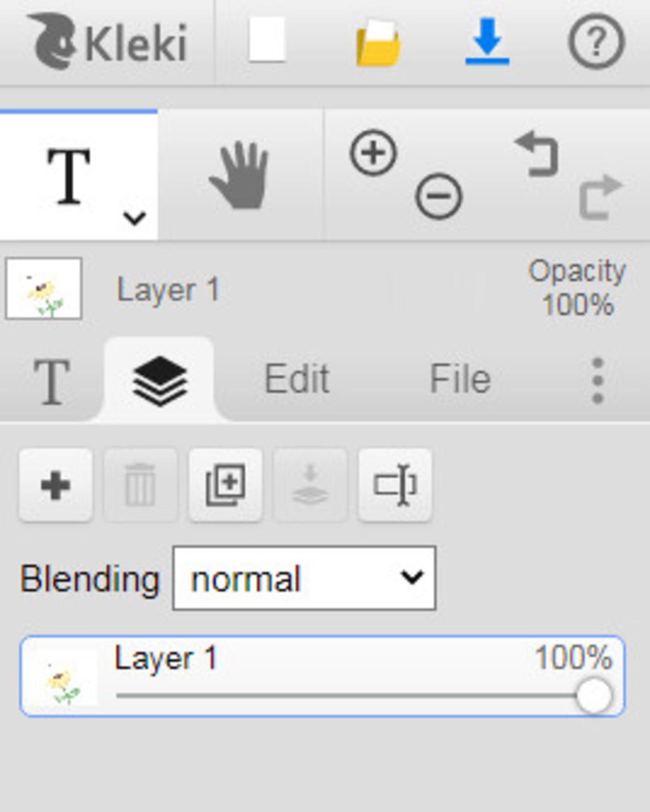This screenshot has width=650, height=812.
Task: Open the text settings tab
Action: [x=51, y=381]
